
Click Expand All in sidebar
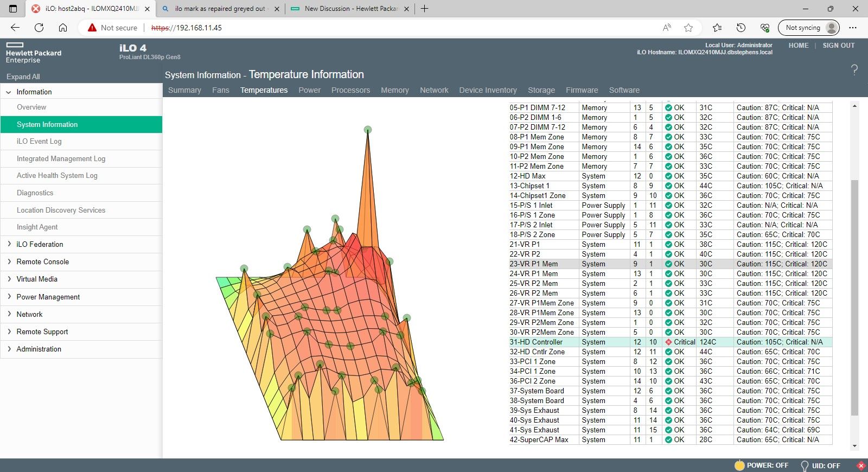point(23,76)
